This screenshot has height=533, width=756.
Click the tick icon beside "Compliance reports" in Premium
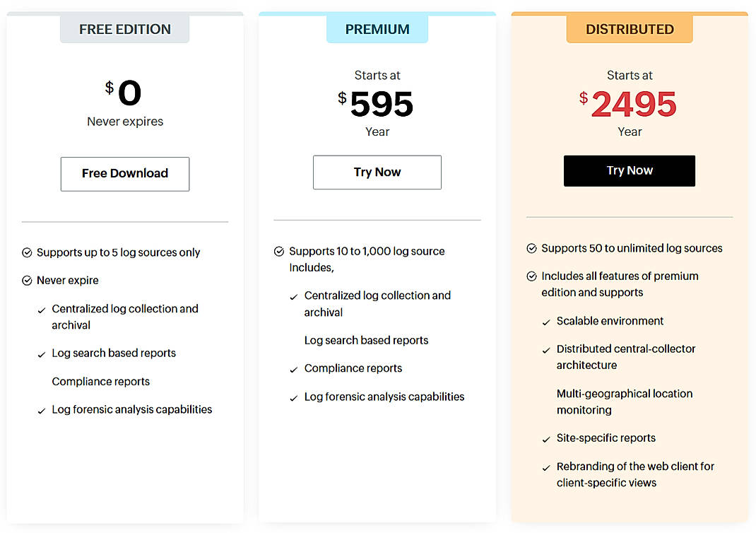pos(294,368)
